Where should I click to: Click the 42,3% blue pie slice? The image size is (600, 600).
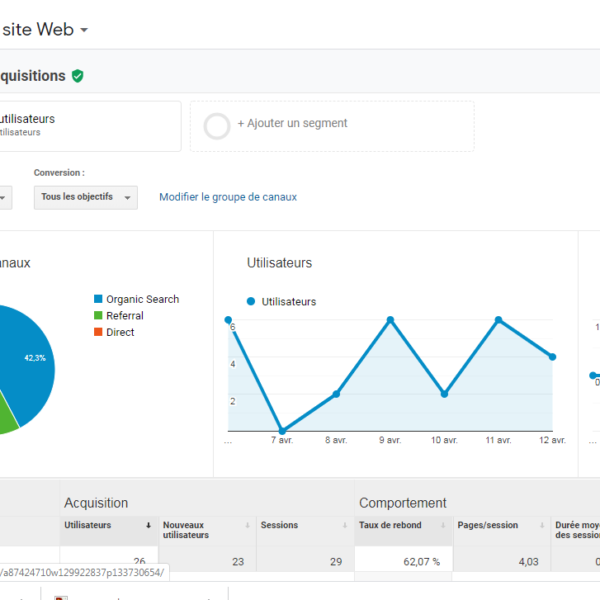(27, 364)
